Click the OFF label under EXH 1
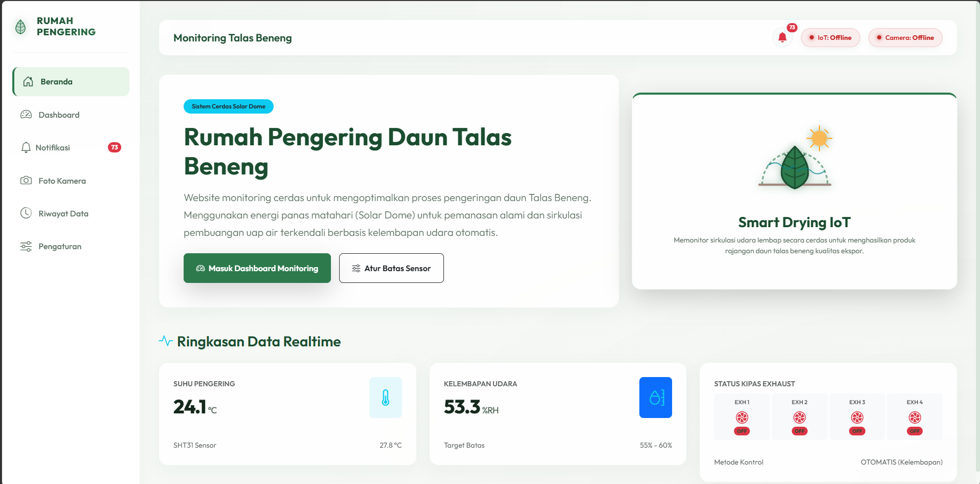980x484 pixels. (742, 431)
